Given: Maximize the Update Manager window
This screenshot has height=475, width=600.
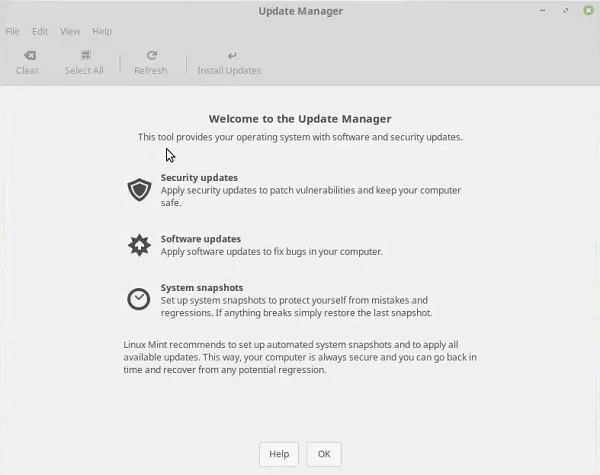Looking at the screenshot, I should coord(566,11).
